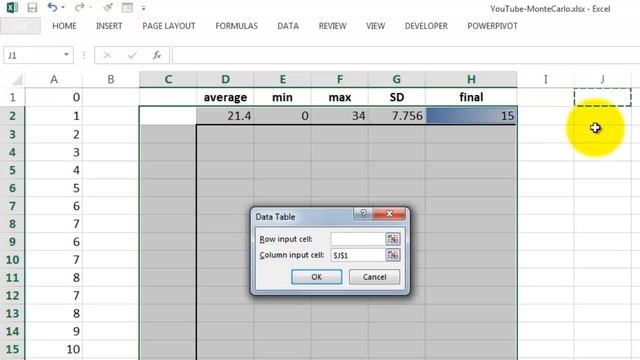This screenshot has width=640, height=360.
Task: Select column H header
Action: point(471,79)
